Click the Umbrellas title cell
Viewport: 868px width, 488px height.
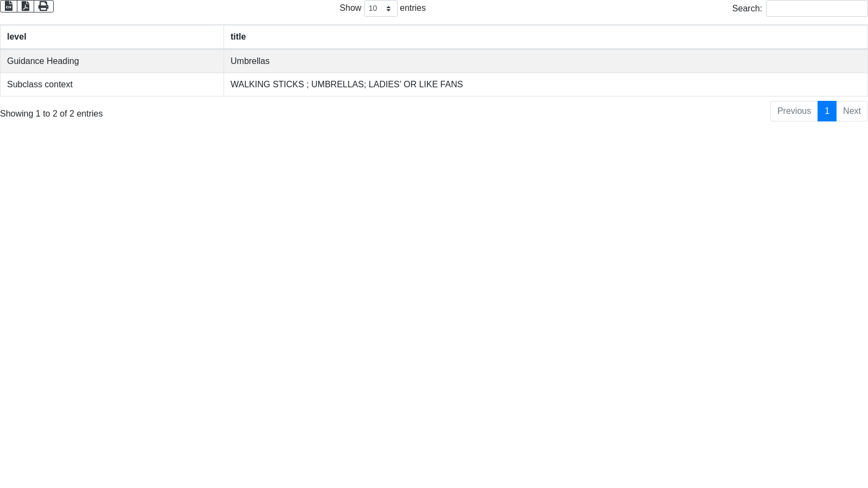click(x=250, y=61)
